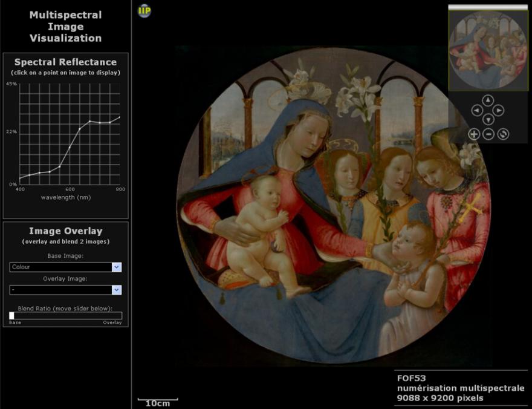Viewport: 532px width, 409px height.
Task: Click the Spectral Reflectance graph curve
Action: click(x=70, y=147)
